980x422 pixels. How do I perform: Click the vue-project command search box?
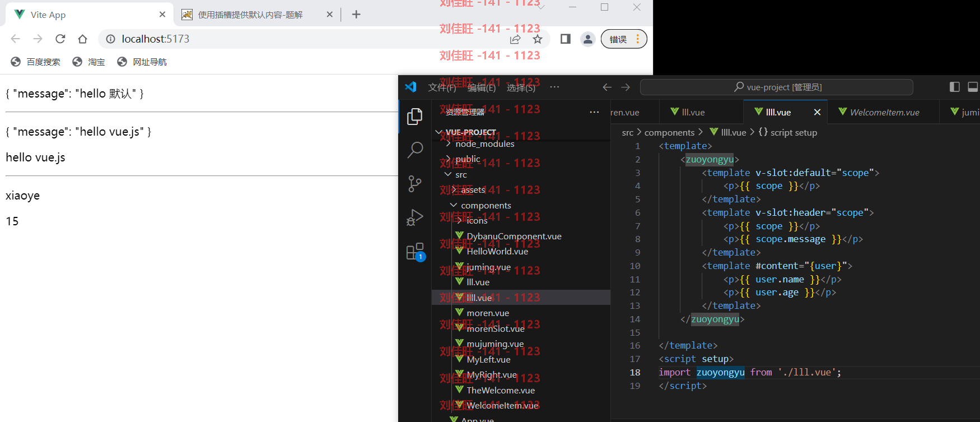tap(777, 87)
